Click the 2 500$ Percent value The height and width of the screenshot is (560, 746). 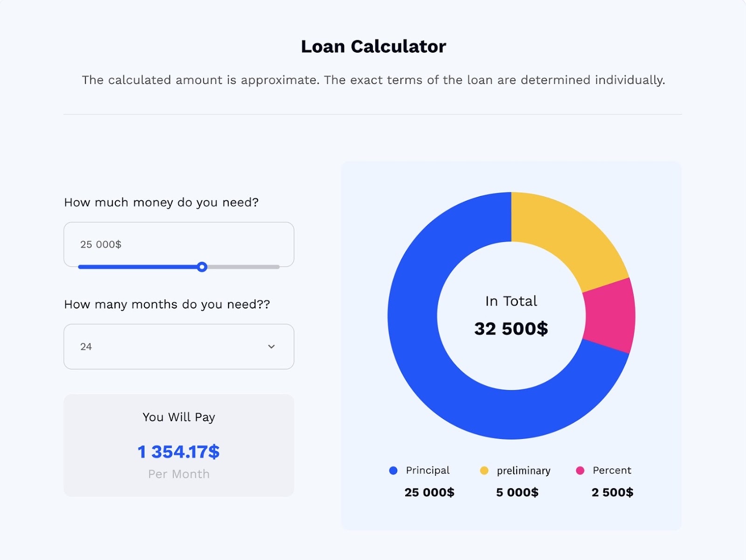click(612, 492)
